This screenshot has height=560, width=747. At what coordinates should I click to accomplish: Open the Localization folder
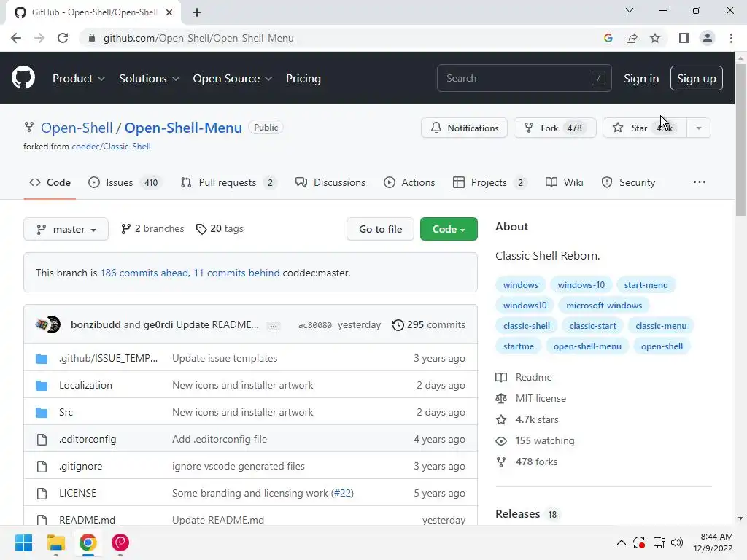click(x=86, y=385)
